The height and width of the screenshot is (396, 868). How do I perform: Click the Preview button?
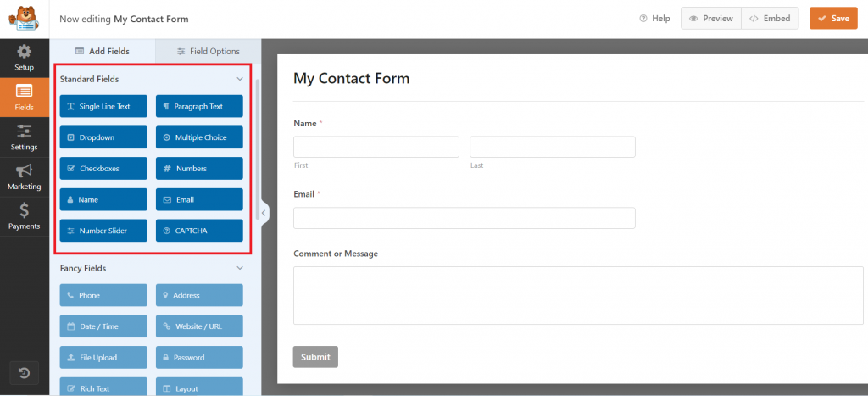tap(711, 19)
